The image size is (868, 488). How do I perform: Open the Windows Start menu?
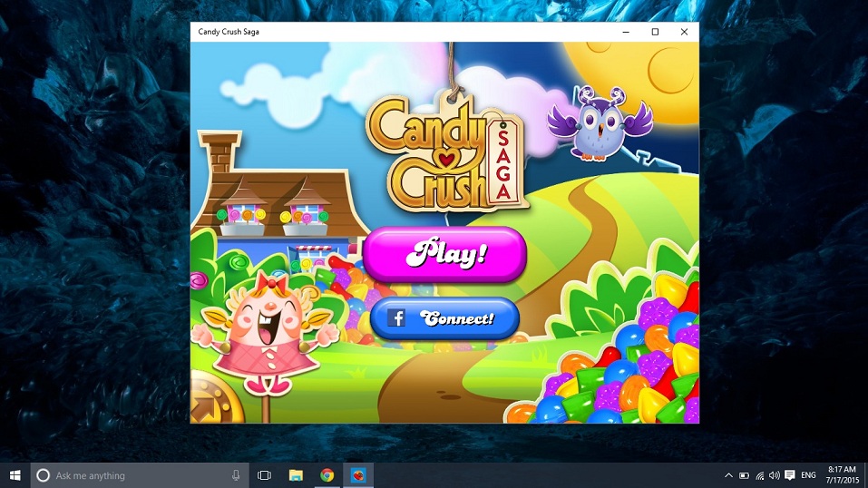tap(15, 475)
